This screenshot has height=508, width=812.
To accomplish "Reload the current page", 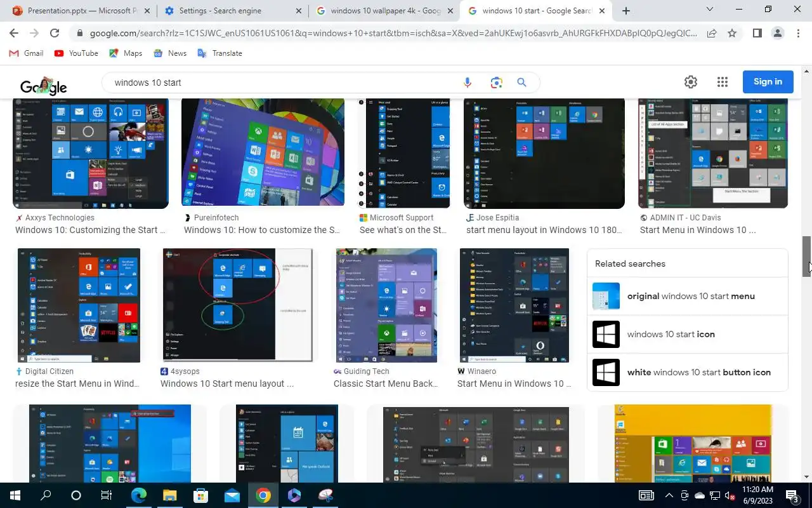I will (x=55, y=33).
